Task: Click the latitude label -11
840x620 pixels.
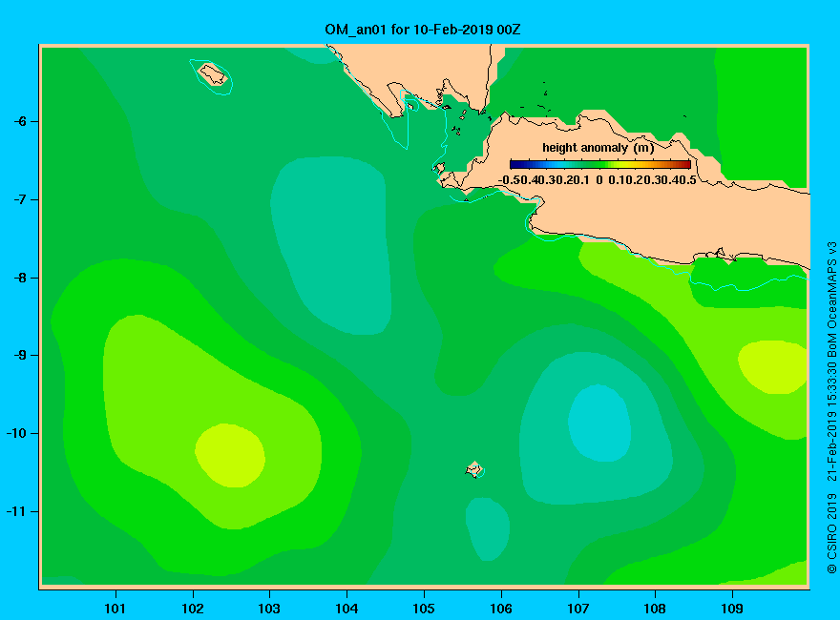Action: click(x=16, y=511)
